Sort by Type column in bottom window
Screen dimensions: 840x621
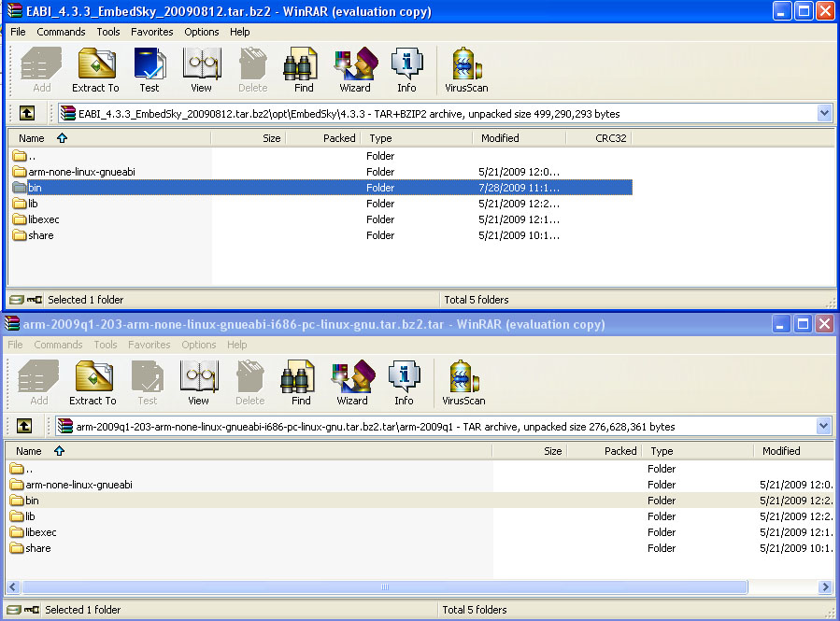coord(697,451)
